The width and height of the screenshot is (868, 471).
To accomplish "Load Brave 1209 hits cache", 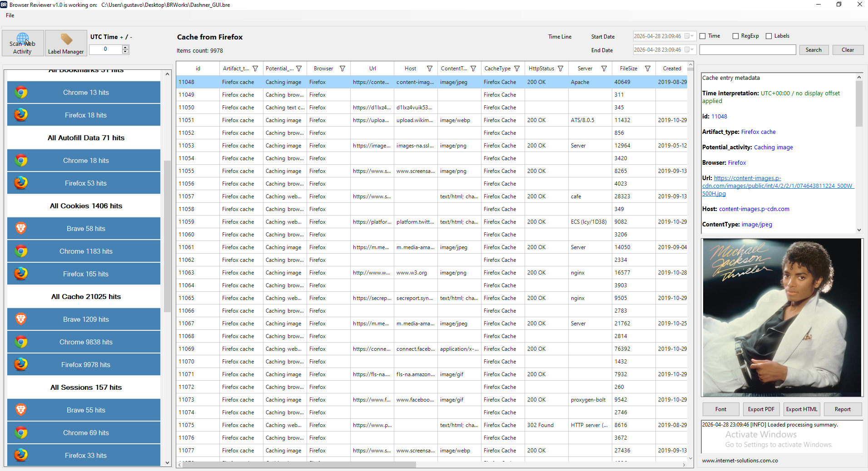I will [x=84, y=319].
